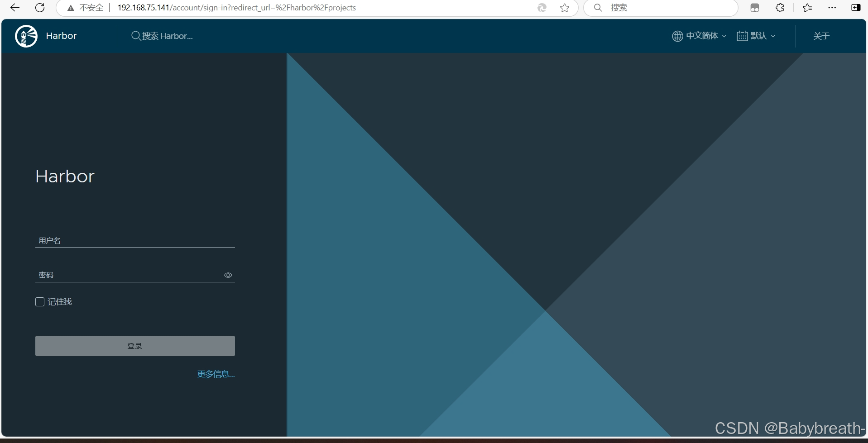Open the 更多信息 link

(216, 374)
